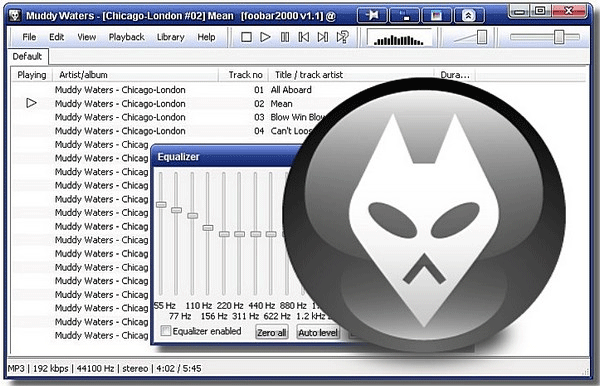This screenshot has width=600, height=386.
Task: Pause the current track
Action: tap(285, 37)
